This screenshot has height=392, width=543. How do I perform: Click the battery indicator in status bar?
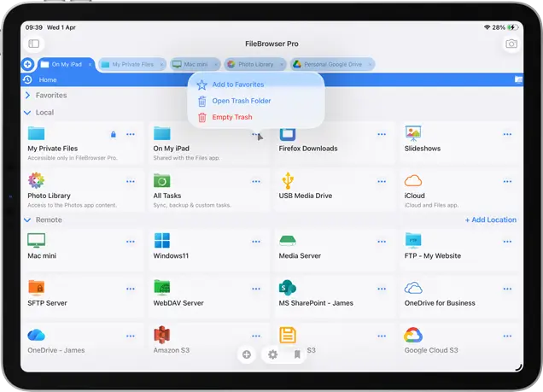coord(513,27)
